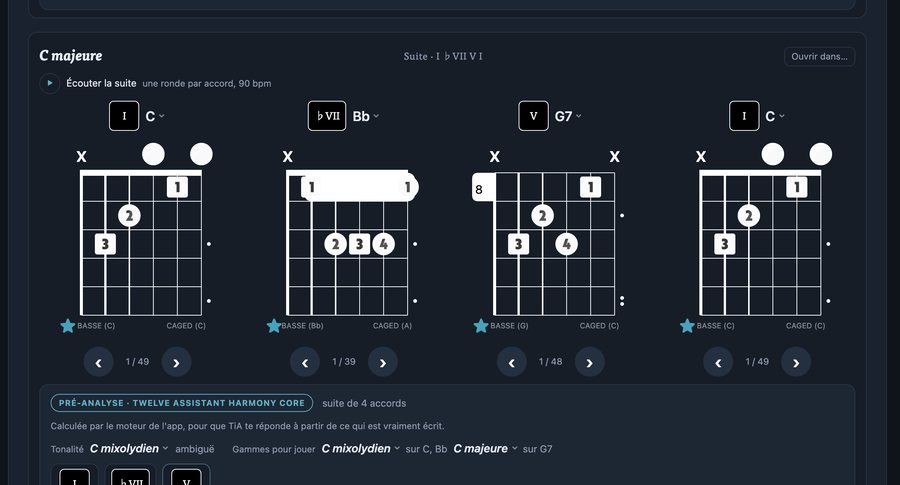
Task: Open the C majeure scale dropdown for G7
Action: pyautogui.click(x=485, y=449)
